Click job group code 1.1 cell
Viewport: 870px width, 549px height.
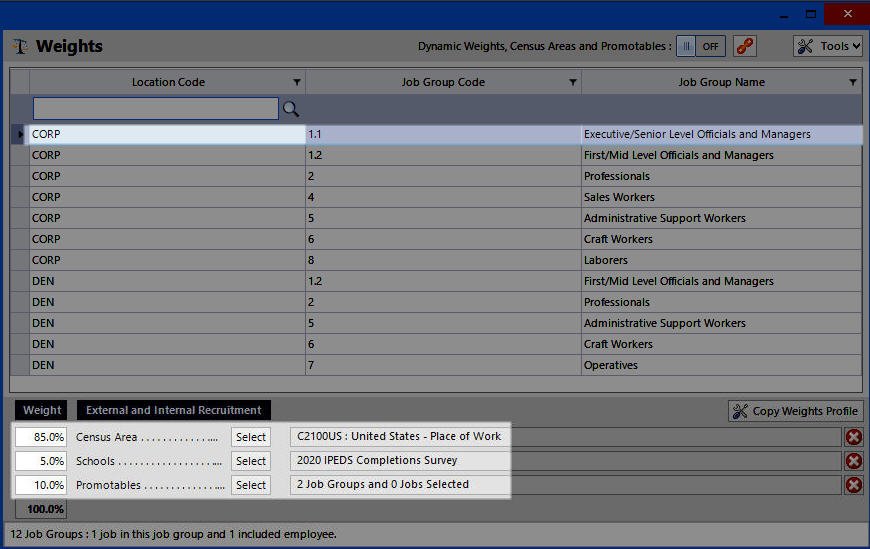click(443, 134)
